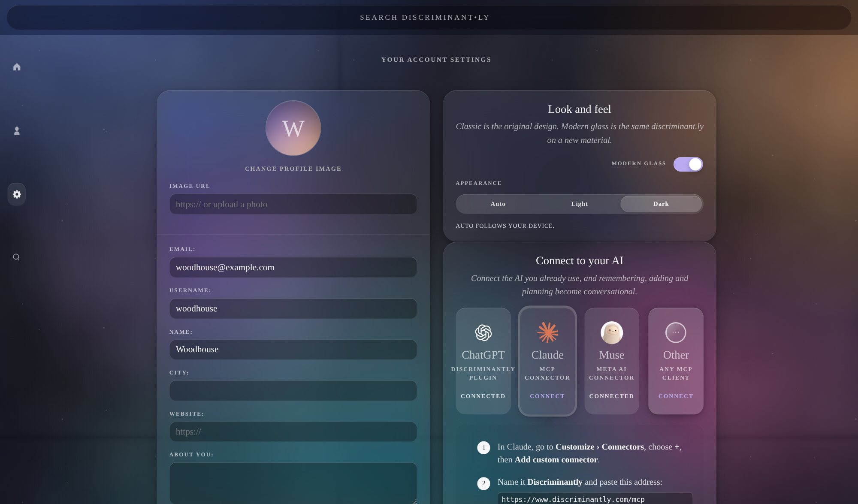
Task: Click the Username field
Action: point(293,308)
